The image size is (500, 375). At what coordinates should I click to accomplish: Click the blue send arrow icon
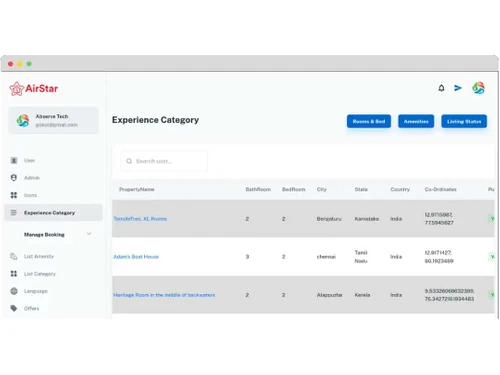458,88
